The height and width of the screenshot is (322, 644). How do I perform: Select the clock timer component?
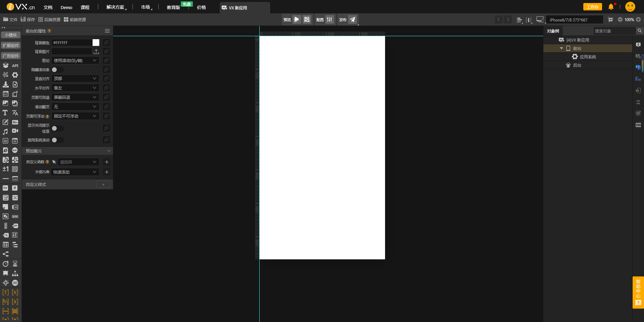click(5, 264)
